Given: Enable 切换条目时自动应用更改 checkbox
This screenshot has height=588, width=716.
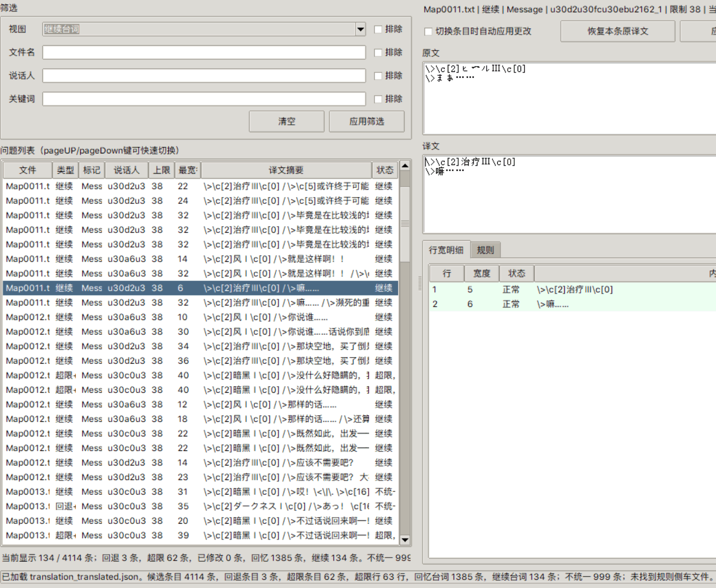Looking at the screenshot, I should (x=428, y=31).
